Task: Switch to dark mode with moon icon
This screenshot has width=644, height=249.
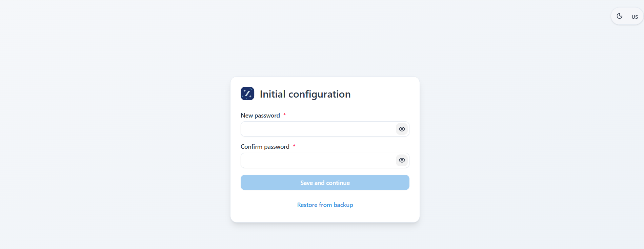Action: click(x=620, y=16)
